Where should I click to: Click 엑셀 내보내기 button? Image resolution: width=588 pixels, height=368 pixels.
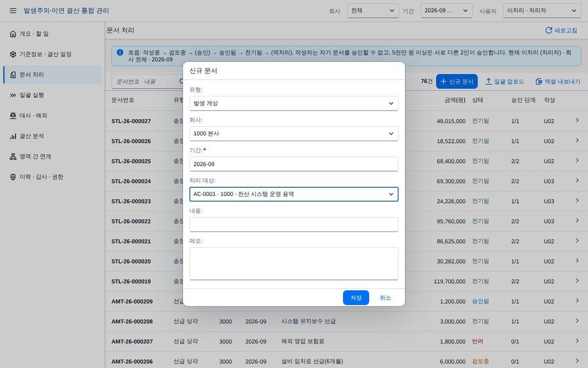(558, 81)
